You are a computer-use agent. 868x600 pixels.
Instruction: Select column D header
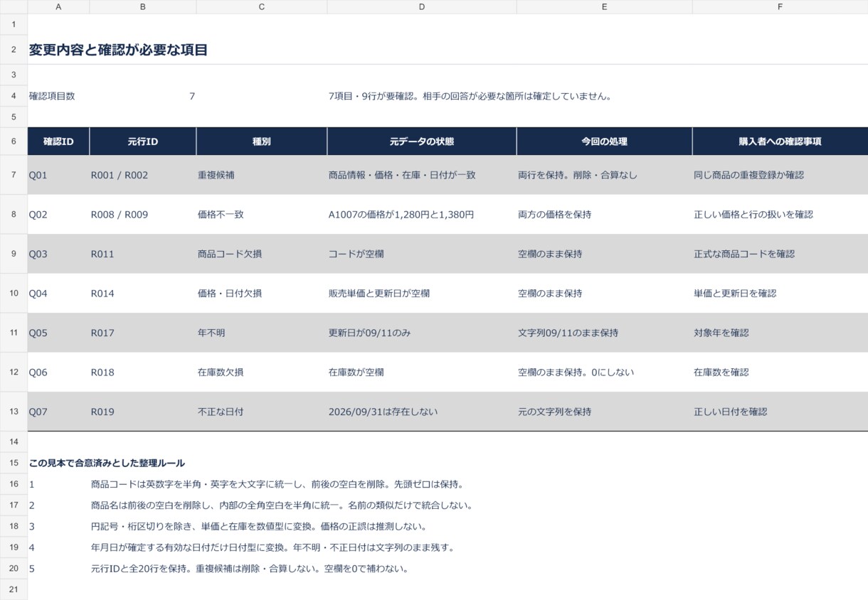pyautogui.click(x=422, y=6)
